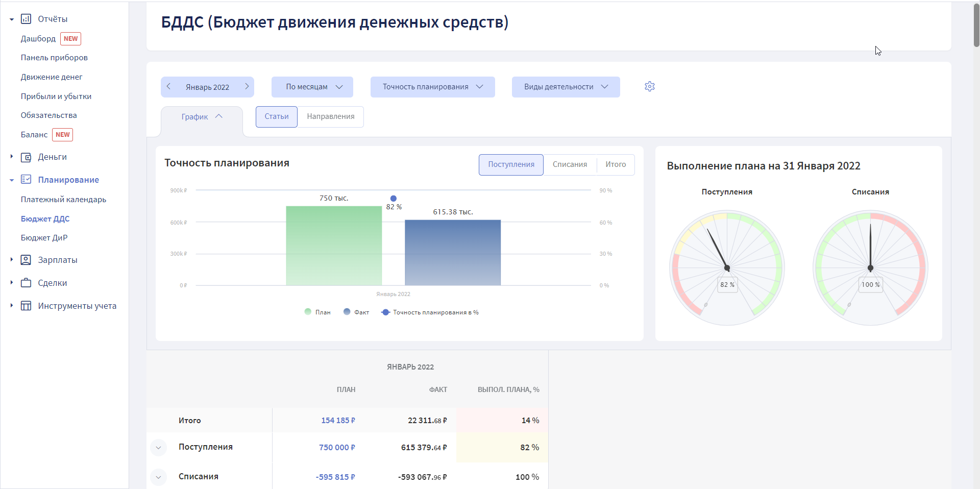980x489 pixels.
Task: Expand the Деньги tree arrow
Action: (12, 157)
